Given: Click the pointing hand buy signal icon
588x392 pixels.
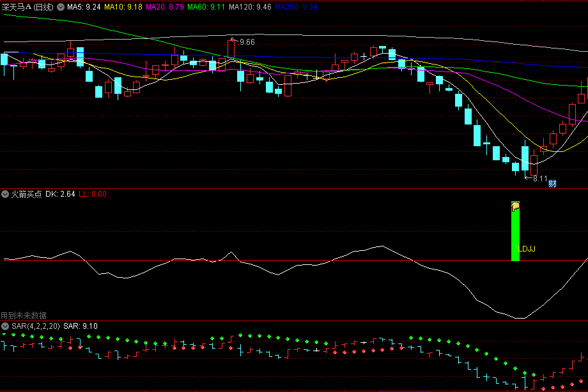Looking at the screenshot, I should pyautogui.click(x=516, y=206).
